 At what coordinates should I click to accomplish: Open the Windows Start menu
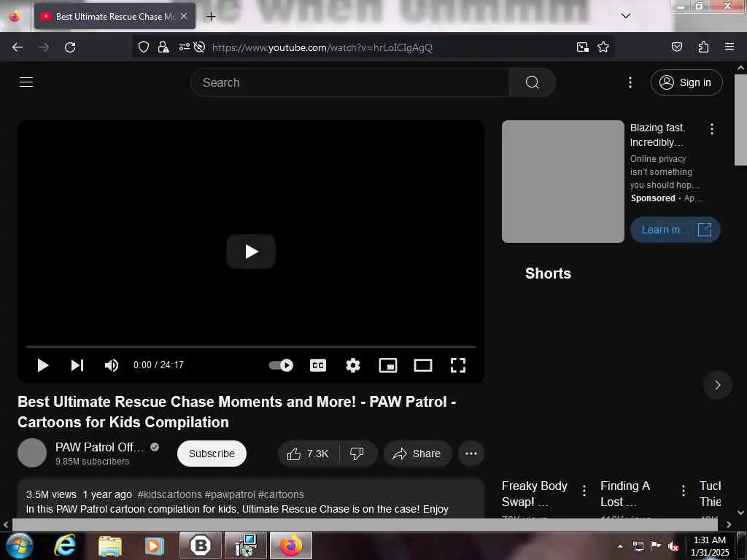pos(20,545)
